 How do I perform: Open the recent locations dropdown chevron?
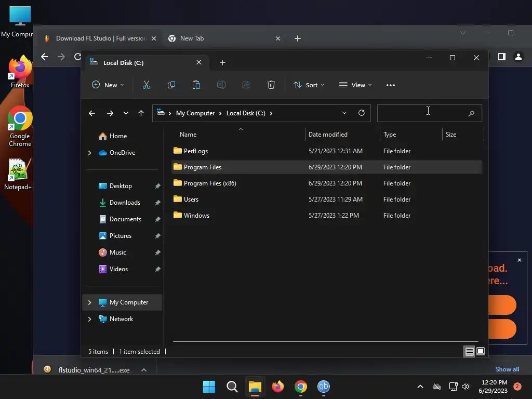click(126, 113)
